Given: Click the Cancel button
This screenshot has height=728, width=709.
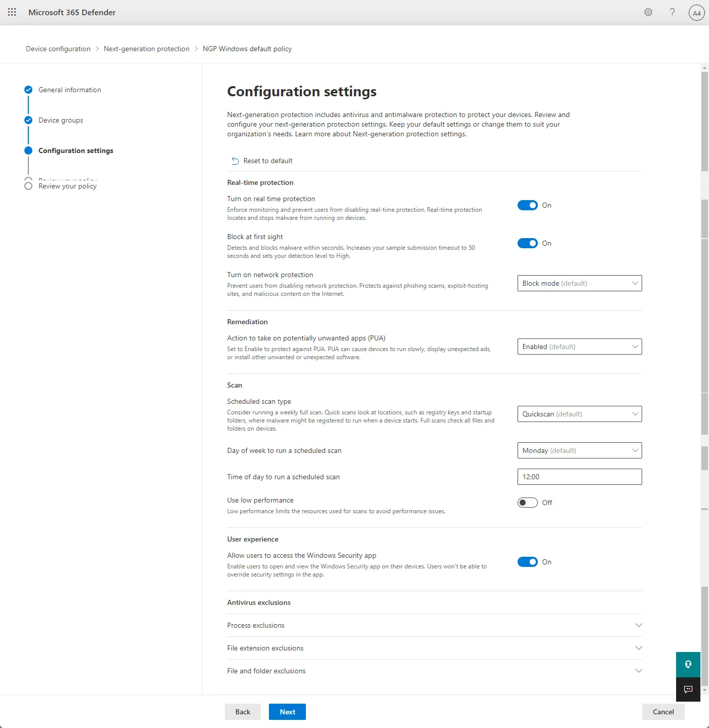Looking at the screenshot, I should (x=663, y=712).
